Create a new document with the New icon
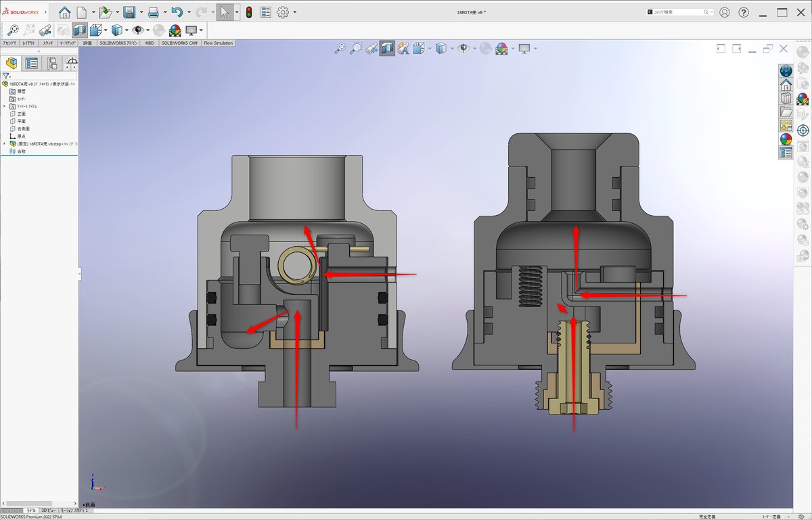812x520 pixels. 81,12
